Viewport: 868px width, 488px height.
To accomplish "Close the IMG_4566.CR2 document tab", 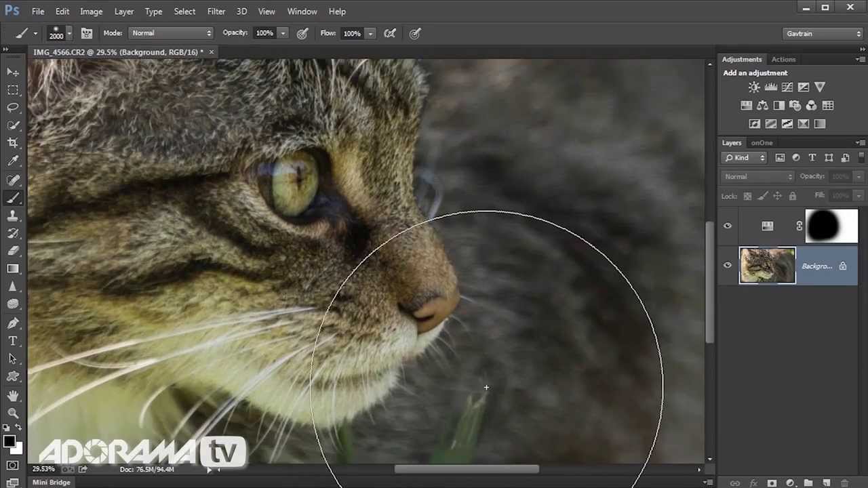I will click(x=212, y=52).
